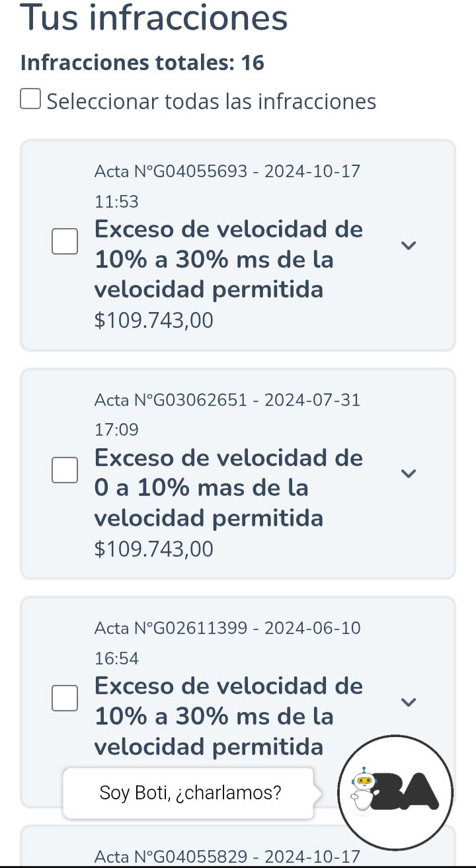Click the infraction title under Acta N°G02611399

(x=228, y=716)
